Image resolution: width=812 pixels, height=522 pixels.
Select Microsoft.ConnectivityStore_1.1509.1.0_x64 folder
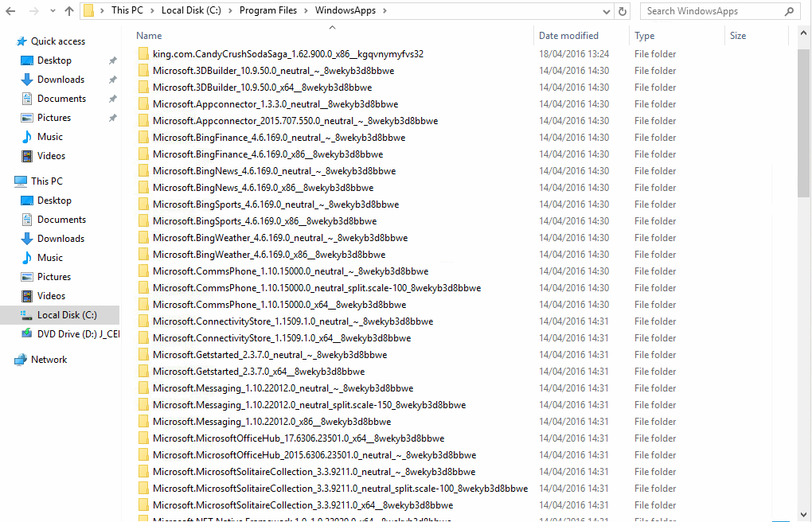coord(282,338)
